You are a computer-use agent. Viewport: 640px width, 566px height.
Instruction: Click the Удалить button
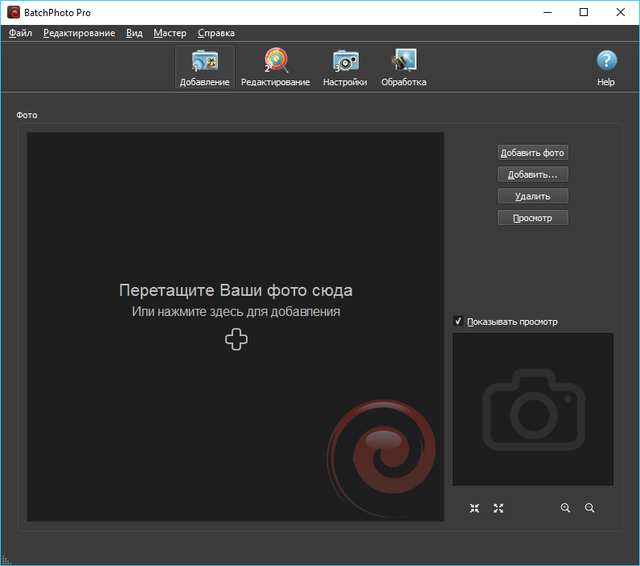click(533, 196)
